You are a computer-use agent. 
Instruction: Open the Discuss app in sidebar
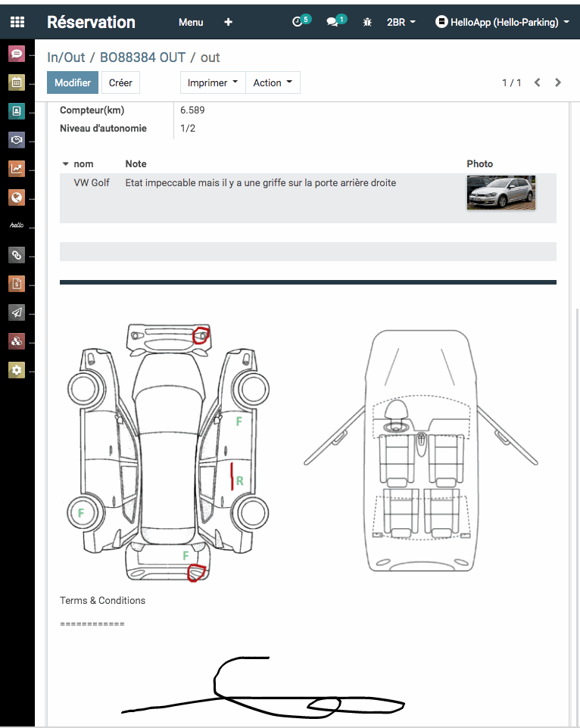17,54
